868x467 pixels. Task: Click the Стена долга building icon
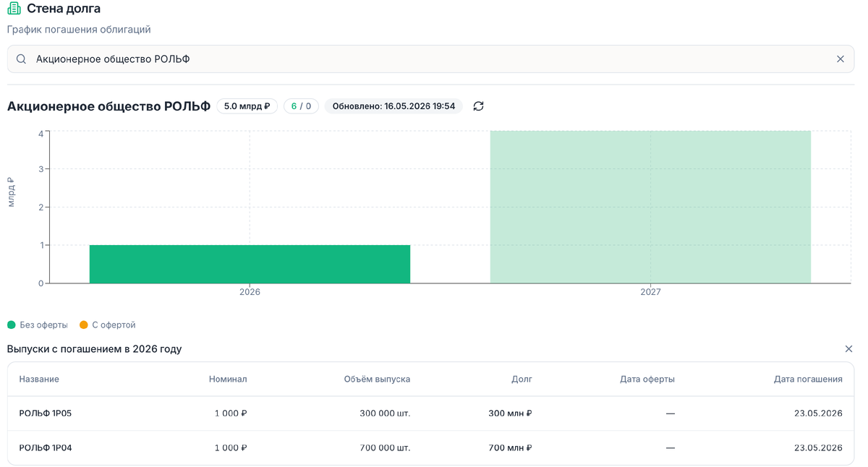pos(14,9)
